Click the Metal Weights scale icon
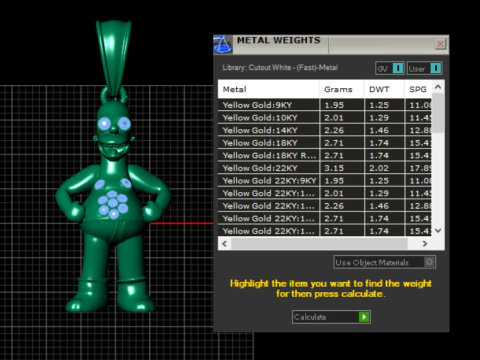 click(x=223, y=44)
